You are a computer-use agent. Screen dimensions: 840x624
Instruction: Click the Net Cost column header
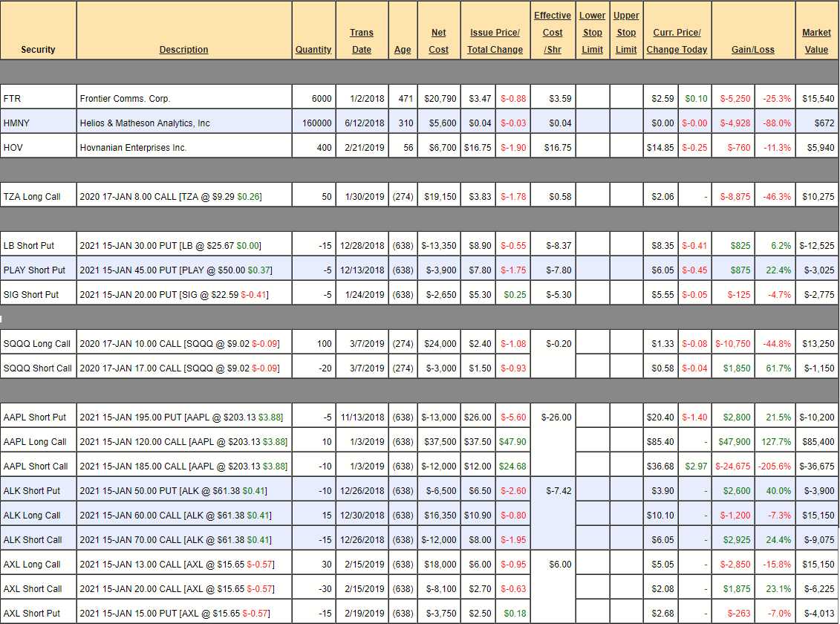[439, 41]
